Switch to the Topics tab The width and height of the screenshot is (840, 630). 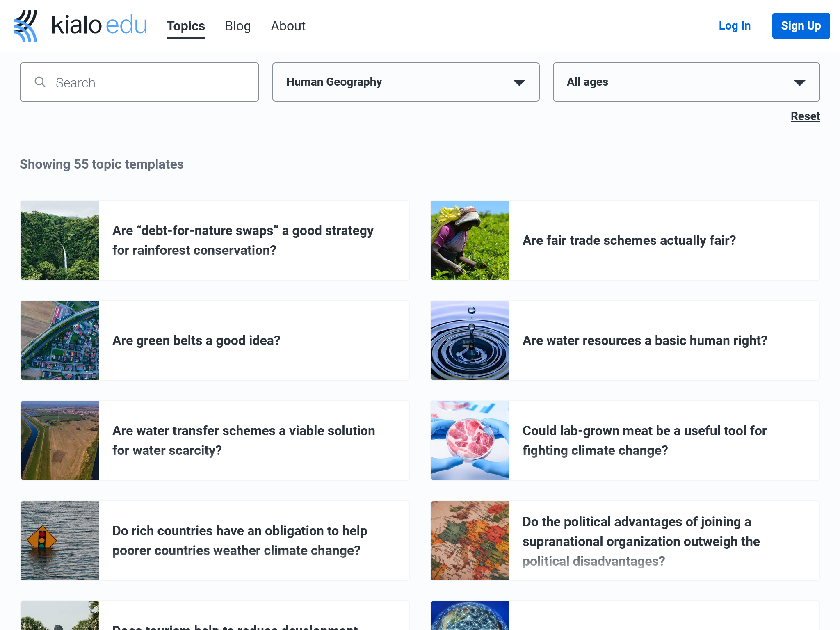[x=185, y=26]
